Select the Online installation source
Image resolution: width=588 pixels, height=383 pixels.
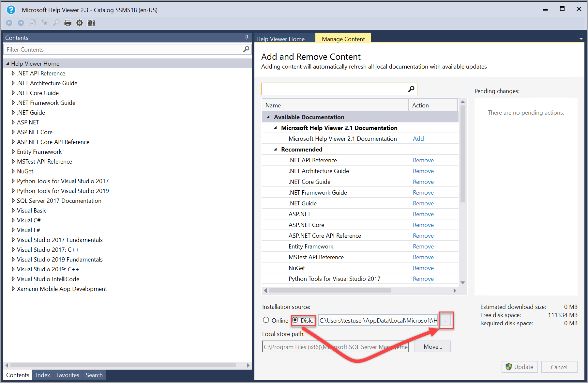266,320
